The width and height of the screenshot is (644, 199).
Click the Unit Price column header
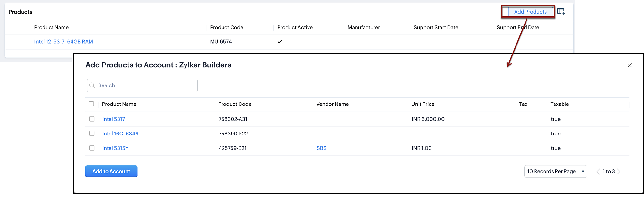pyautogui.click(x=423, y=104)
